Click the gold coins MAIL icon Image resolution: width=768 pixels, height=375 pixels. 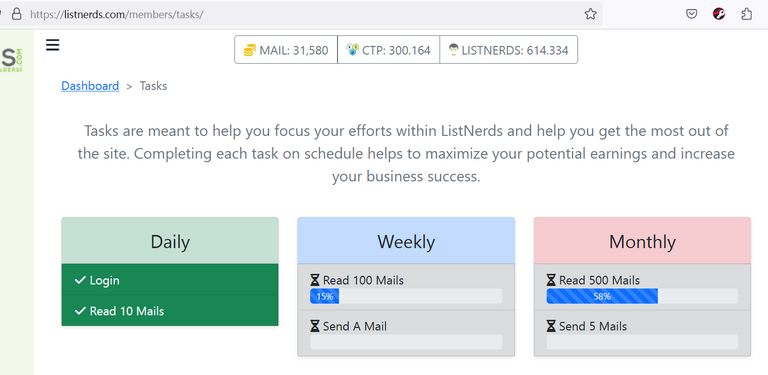pos(250,50)
